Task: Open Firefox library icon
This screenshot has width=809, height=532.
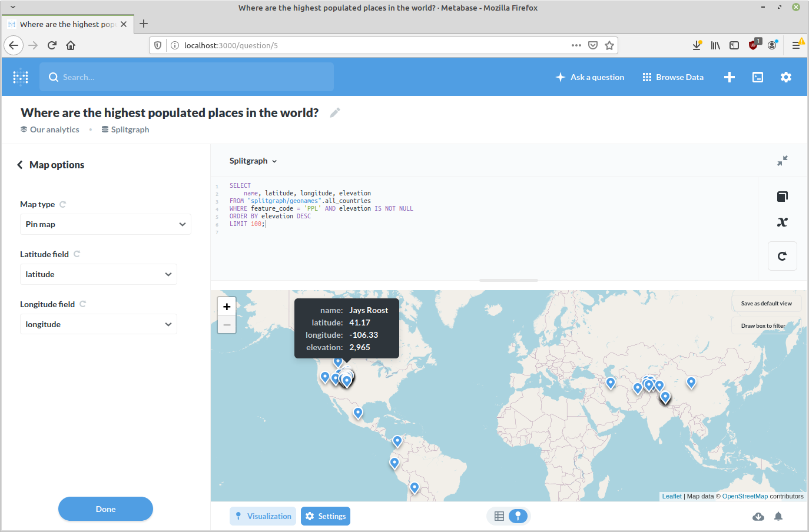Action: tap(715, 45)
